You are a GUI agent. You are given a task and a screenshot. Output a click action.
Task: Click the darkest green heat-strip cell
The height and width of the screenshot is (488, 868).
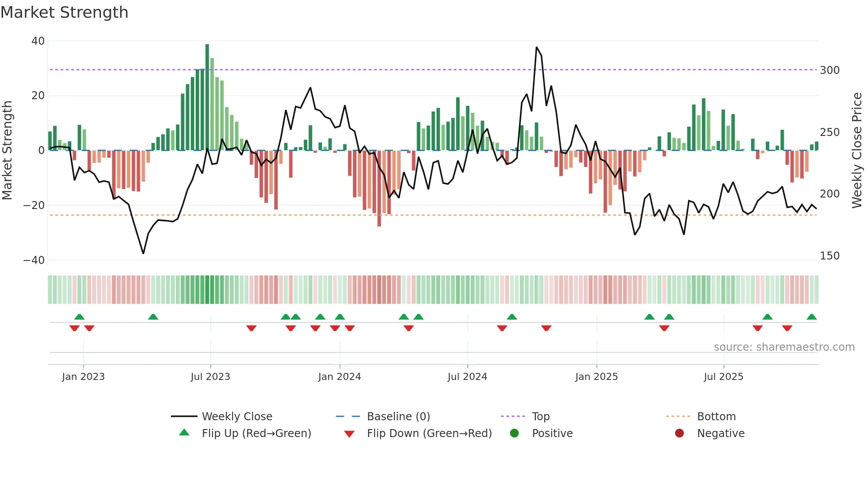click(207, 290)
